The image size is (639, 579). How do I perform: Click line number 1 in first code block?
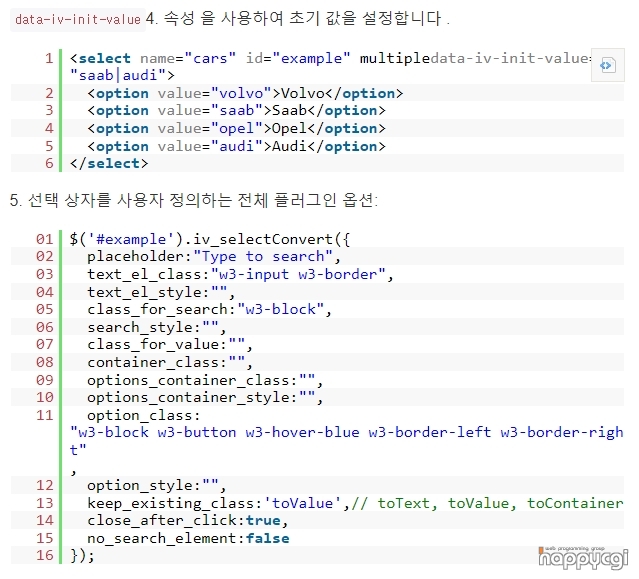[x=49, y=58]
